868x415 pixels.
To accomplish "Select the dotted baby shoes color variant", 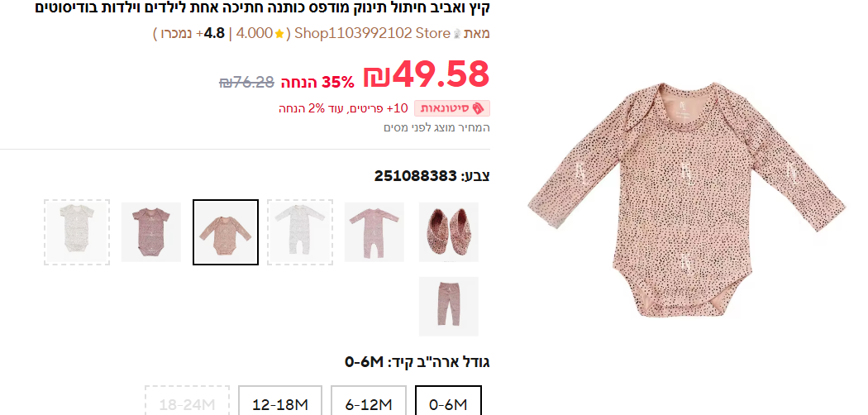I will (448, 231).
